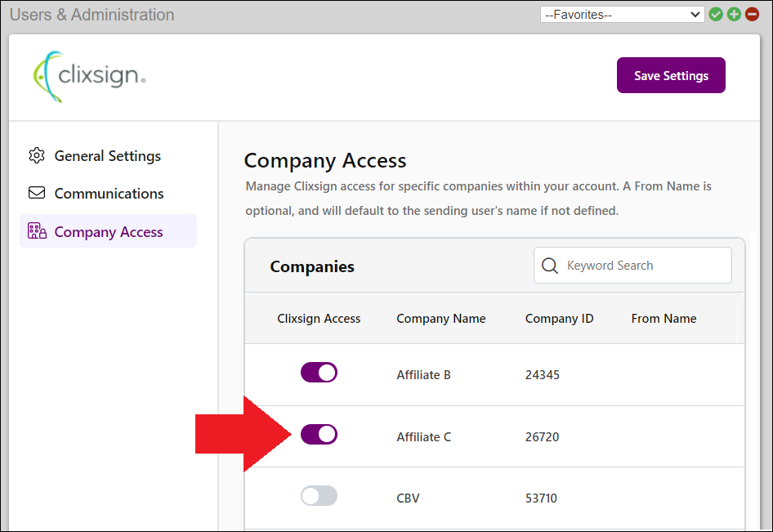This screenshot has width=773, height=532.
Task: Click the Company ID column header
Action: pyautogui.click(x=559, y=319)
